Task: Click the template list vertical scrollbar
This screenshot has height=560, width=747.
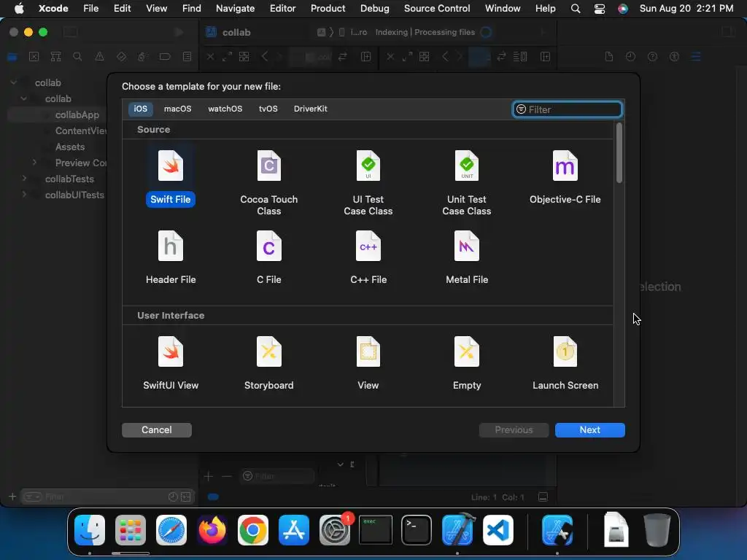Action: click(x=619, y=153)
